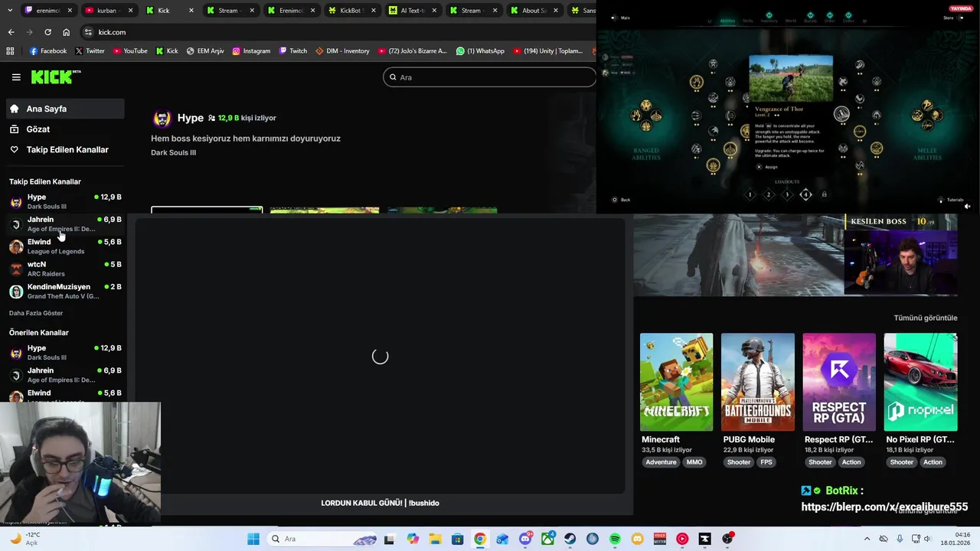980x551 pixels.
Task: Open Elwind channel under Takip Edilen Kanallar
Action: click(65, 246)
